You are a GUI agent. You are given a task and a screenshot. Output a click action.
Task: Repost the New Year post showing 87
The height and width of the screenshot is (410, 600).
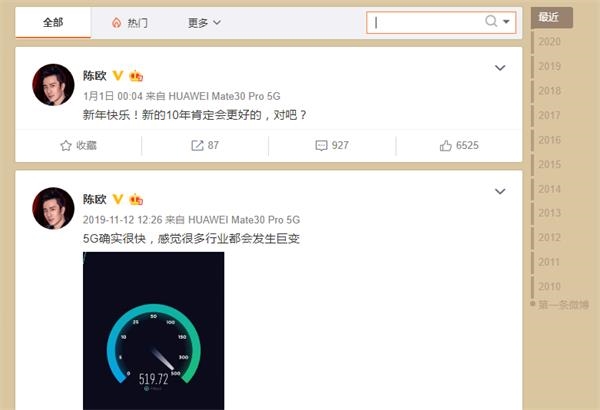(205, 145)
